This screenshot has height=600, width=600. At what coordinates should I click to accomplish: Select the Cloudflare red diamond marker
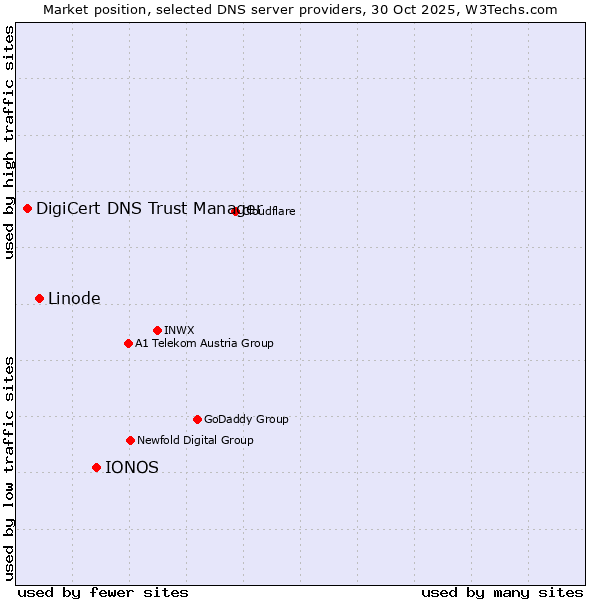236,211
